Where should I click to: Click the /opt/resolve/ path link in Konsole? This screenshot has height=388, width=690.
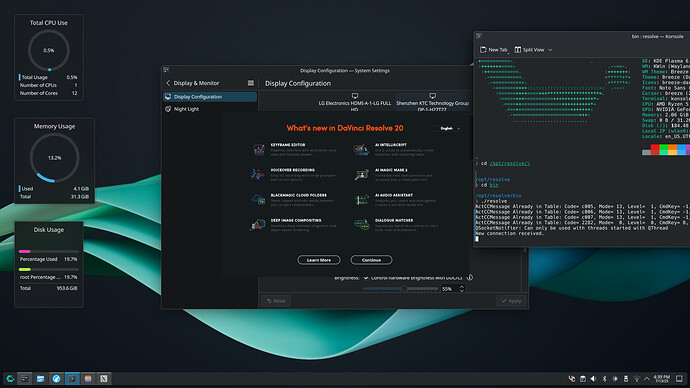click(x=510, y=163)
